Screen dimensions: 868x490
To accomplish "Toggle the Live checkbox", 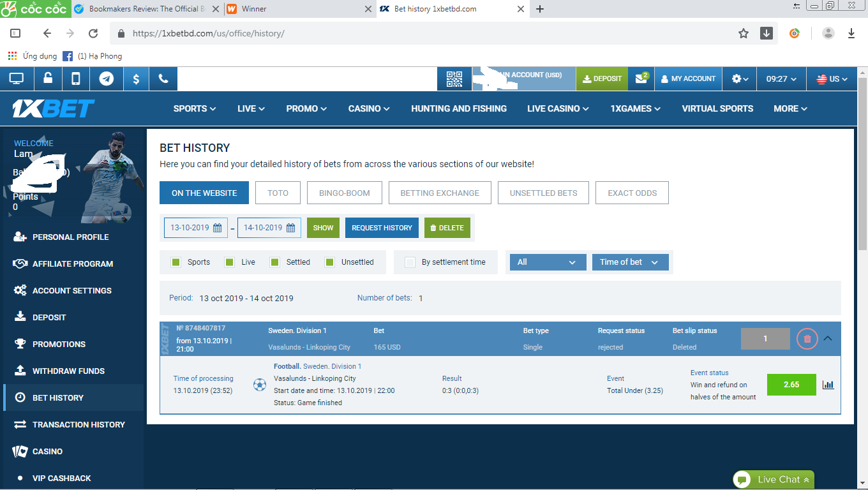I will 230,262.
